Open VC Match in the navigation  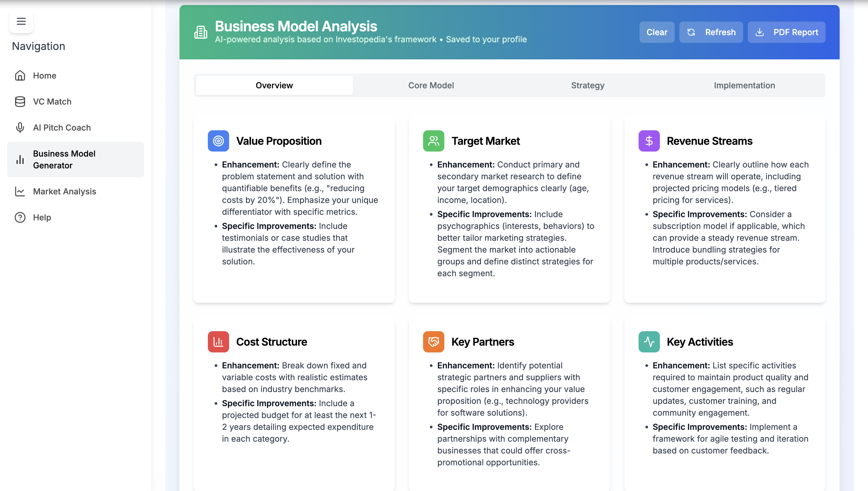point(76,102)
